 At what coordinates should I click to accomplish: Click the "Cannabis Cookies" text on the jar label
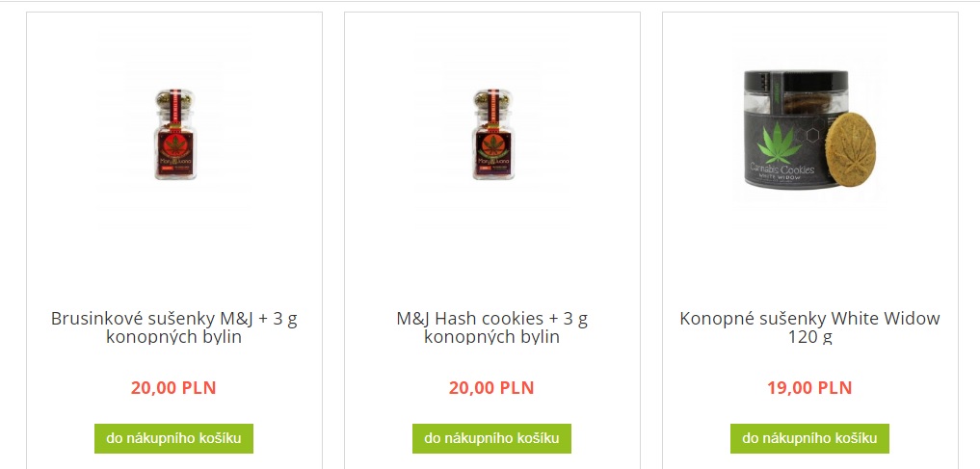point(782,169)
